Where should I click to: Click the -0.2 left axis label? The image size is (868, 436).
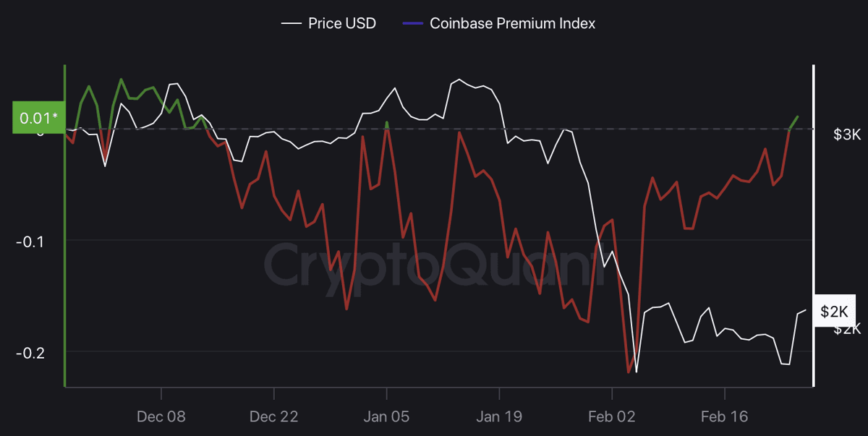click(x=30, y=352)
